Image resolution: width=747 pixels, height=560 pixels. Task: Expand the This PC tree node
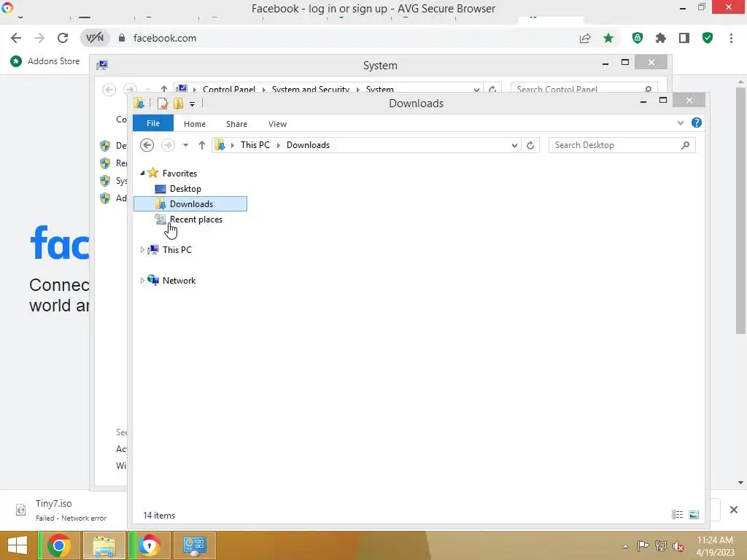point(142,249)
